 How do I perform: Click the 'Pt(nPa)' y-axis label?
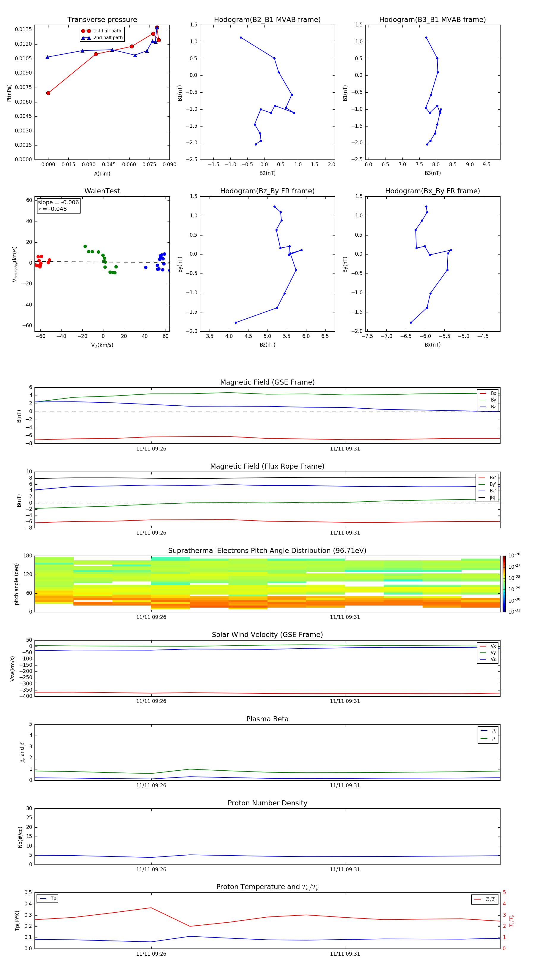point(9,93)
